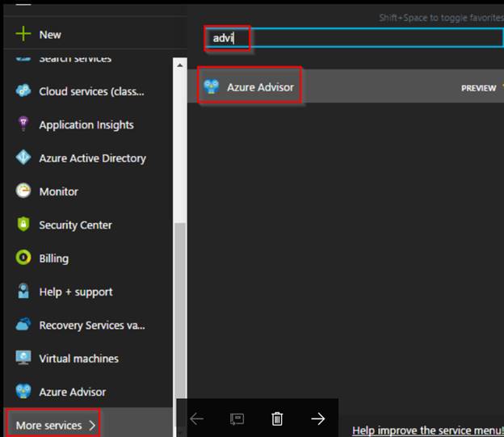Viewport: 504px width, 437px height.
Task: Open Billing from the sidebar
Action: click(53, 258)
